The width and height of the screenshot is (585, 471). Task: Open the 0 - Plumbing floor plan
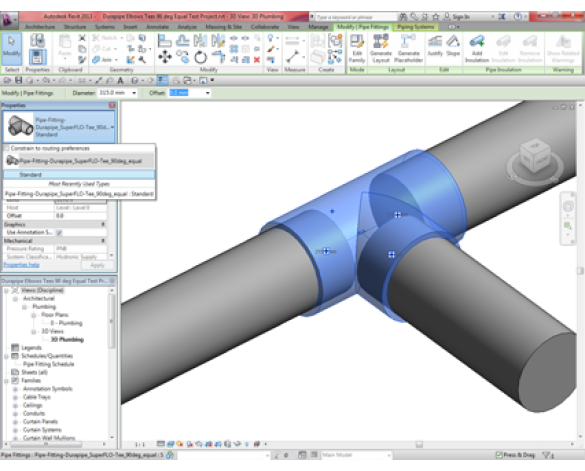point(66,323)
